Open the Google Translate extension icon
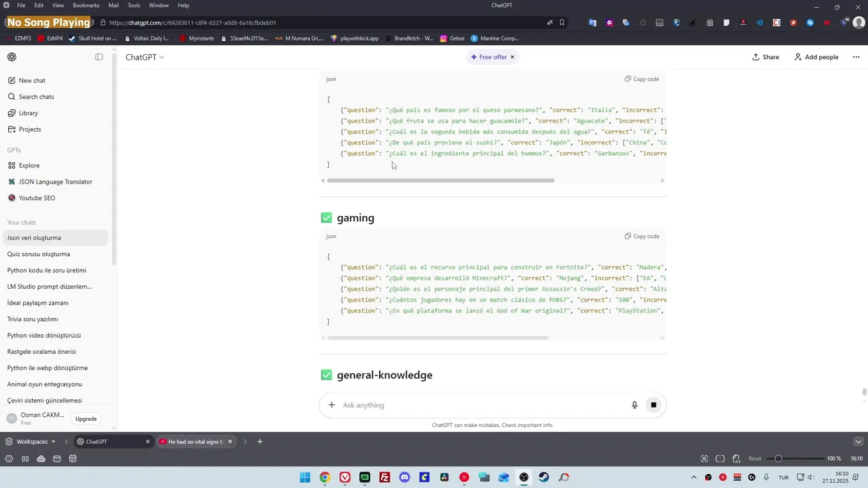This screenshot has height=488, width=868. [x=593, y=22]
